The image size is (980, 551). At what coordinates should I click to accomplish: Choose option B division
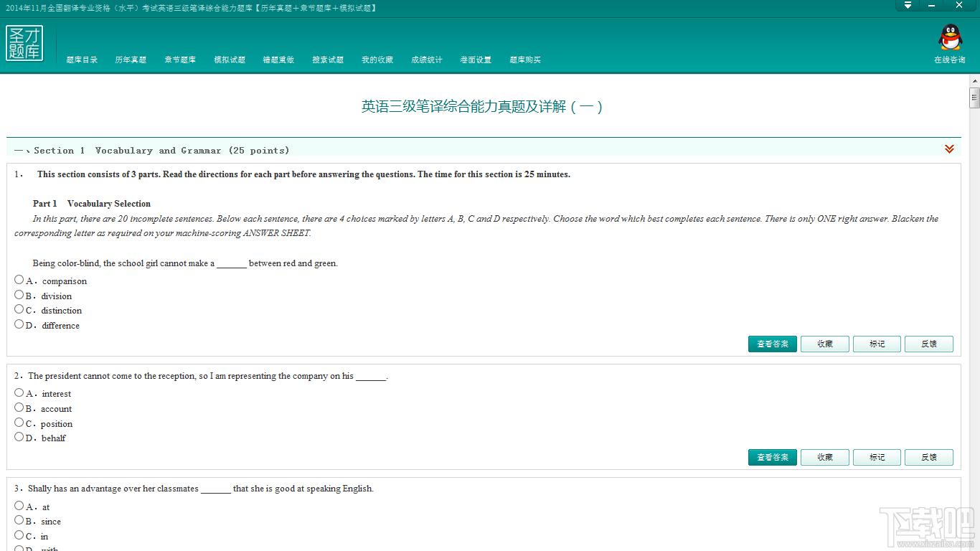19,294
